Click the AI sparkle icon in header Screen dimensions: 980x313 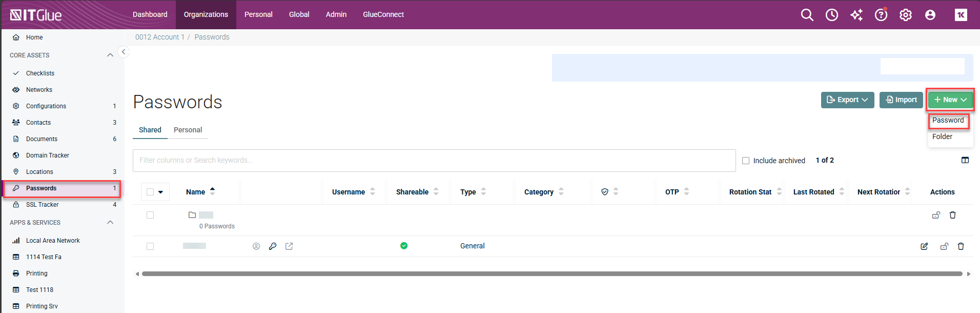[x=856, y=15]
